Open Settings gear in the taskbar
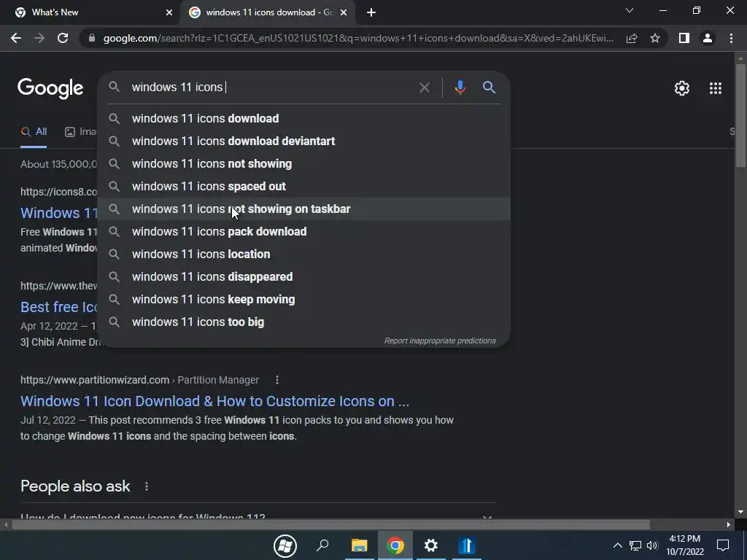The width and height of the screenshot is (747, 560). 430,545
